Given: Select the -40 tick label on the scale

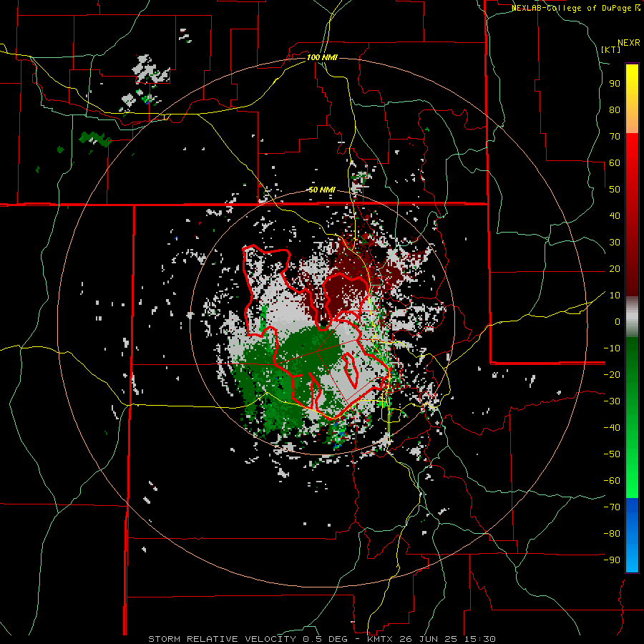Looking at the screenshot, I should pyautogui.click(x=612, y=428).
